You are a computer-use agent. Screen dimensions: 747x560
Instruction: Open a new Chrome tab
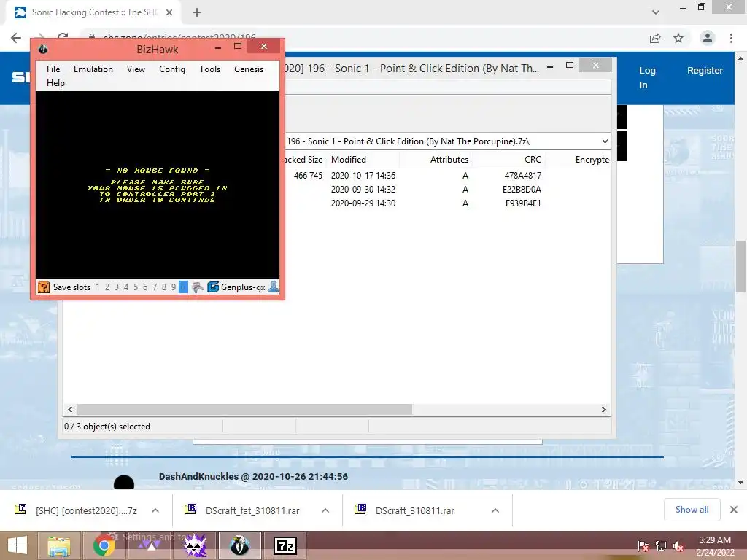click(x=197, y=12)
